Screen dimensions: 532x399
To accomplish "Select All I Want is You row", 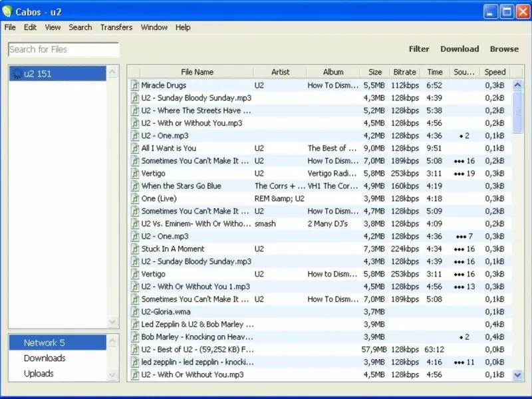I will [x=321, y=148].
